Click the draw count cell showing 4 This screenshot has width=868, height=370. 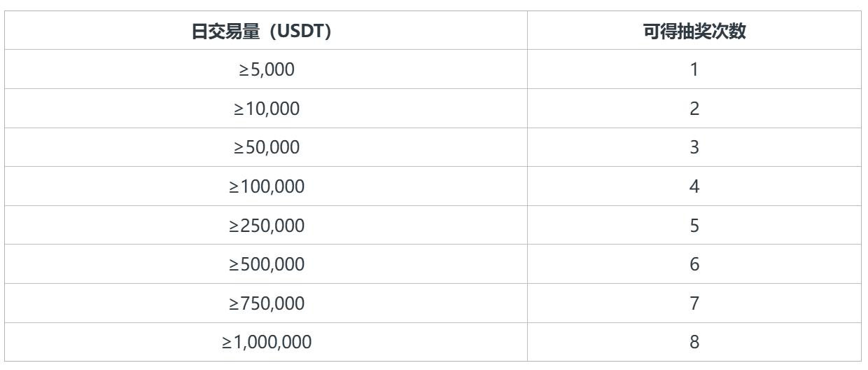click(x=693, y=186)
